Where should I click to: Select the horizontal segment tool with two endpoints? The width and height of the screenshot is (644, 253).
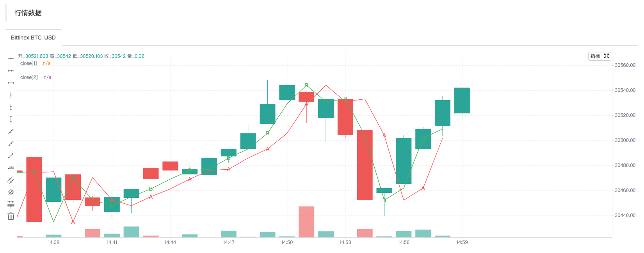[11, 83]
